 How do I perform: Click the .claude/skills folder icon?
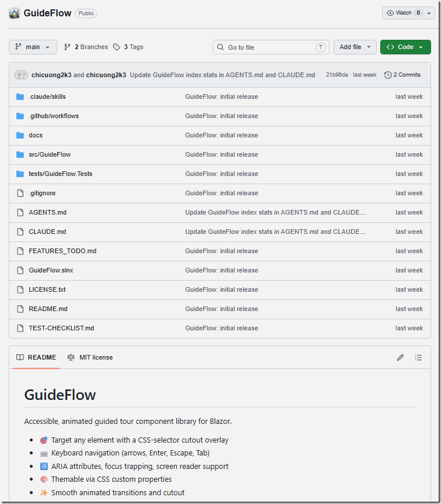click(20, 96)
